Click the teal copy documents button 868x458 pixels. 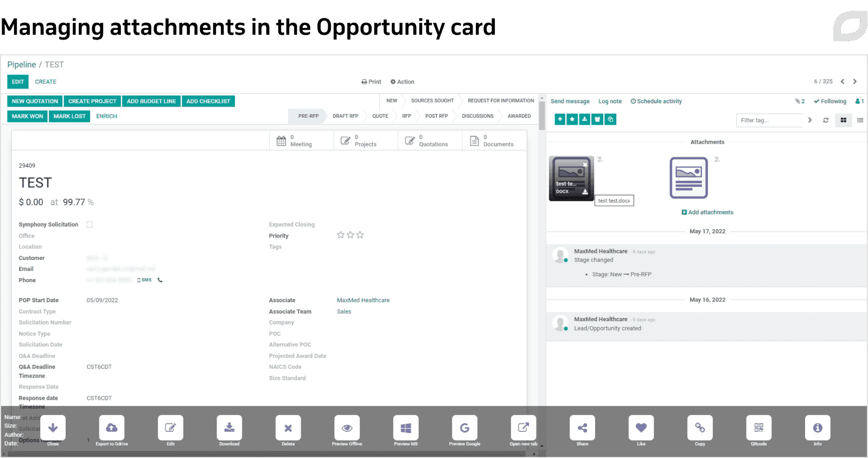610,119
